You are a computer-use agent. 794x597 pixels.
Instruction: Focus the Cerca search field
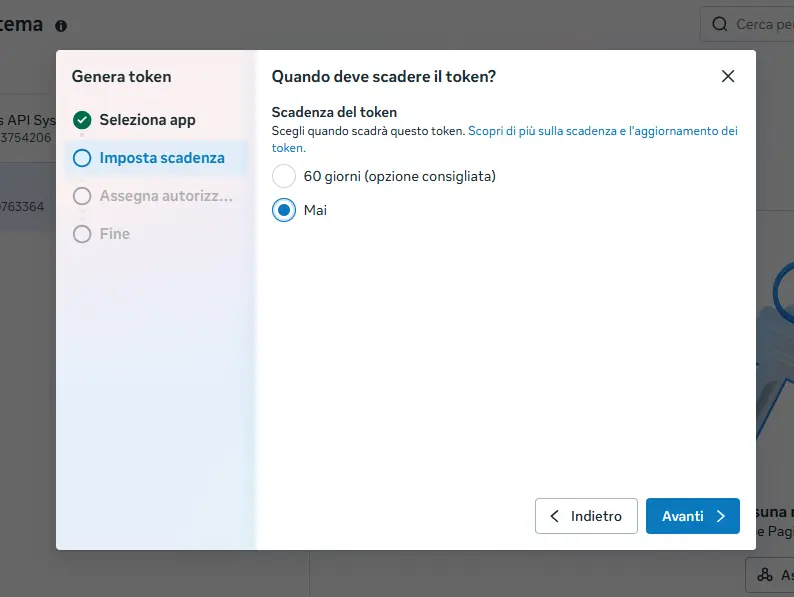(747, 24)
